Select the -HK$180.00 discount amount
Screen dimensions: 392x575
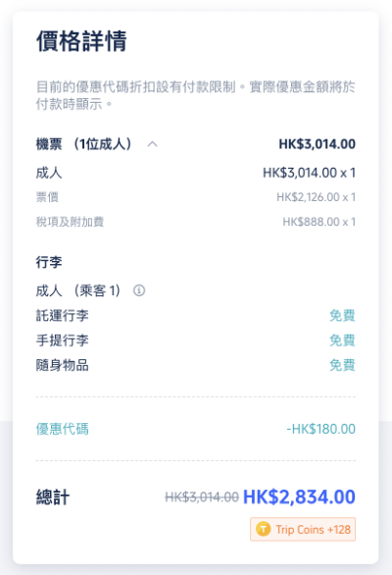pos(320,429)
